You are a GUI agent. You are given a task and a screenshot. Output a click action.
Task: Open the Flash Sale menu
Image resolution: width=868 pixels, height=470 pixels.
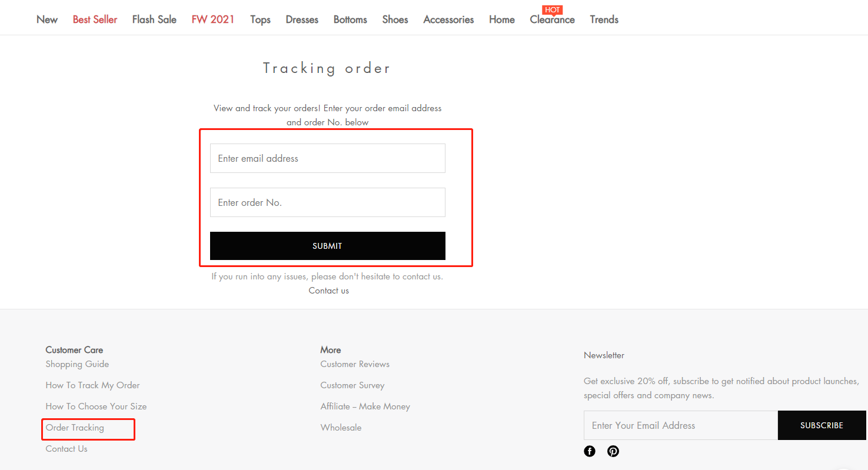154,19
